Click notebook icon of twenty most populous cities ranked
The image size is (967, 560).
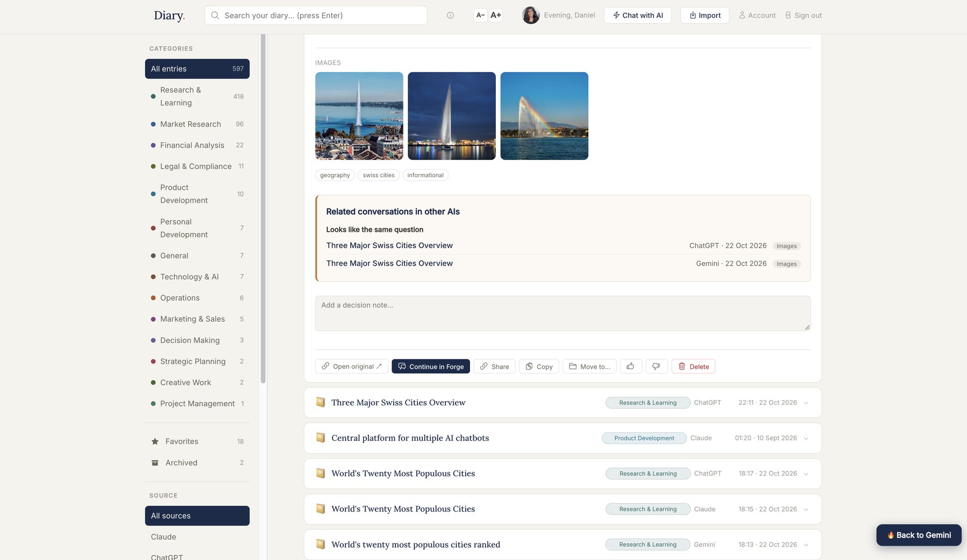(x=321, y=544)
